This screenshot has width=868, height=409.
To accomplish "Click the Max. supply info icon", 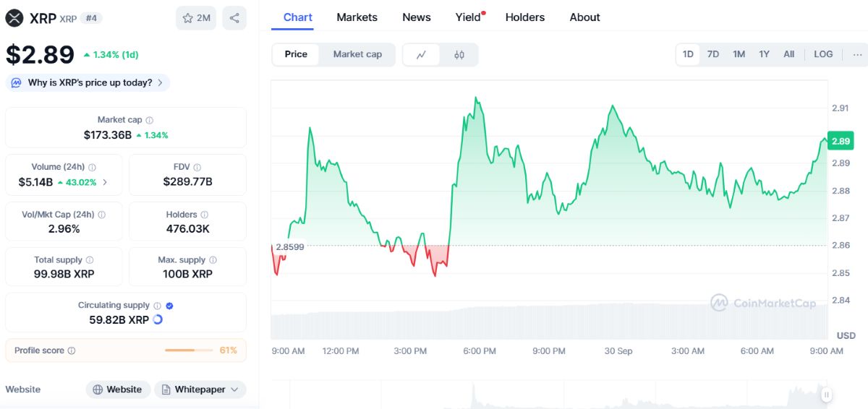I will tap(213, 260).
